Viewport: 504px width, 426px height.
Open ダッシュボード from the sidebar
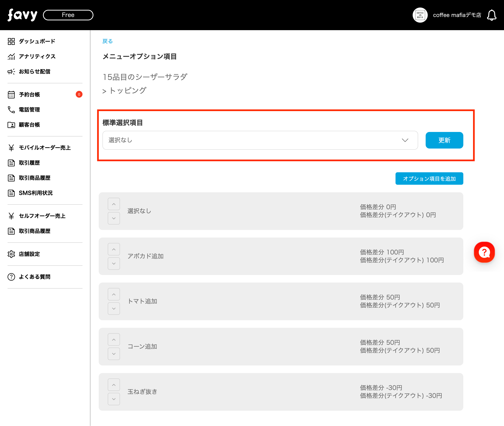coord(37,41)
